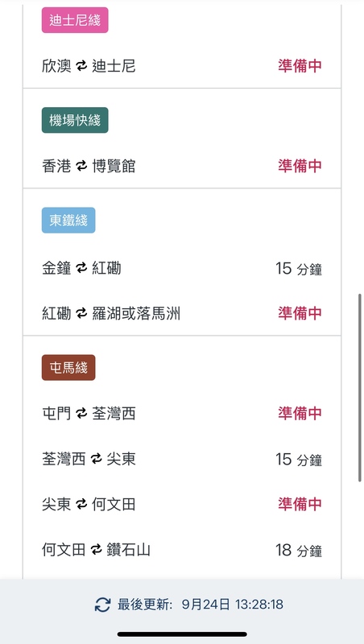Tap the 準備中 status for 屯門 荃灣西

click(x=300, y=413)
